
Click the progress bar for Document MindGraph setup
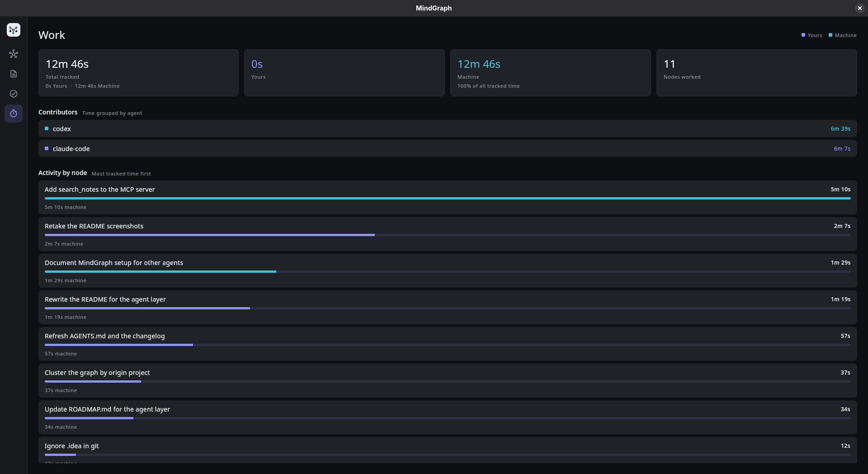[x=448, y=271]
